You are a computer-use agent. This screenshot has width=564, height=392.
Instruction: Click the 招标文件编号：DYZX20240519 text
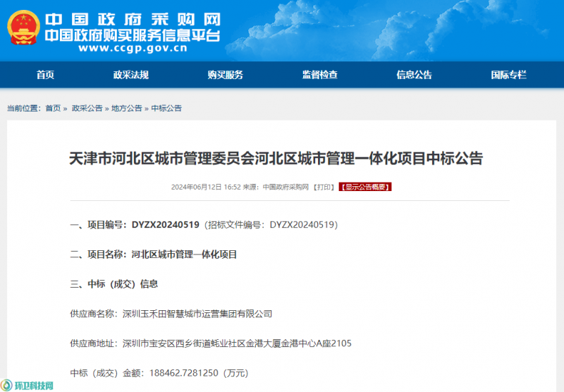[271, 225]
